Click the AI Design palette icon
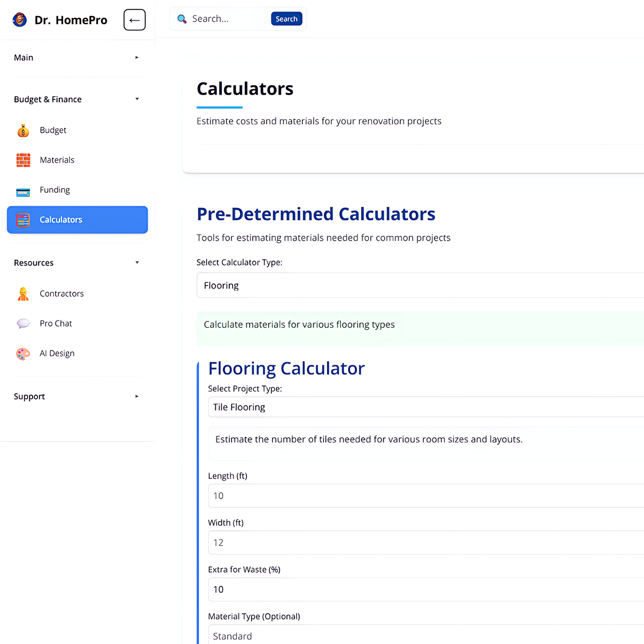Screen dimensions: 644x644 coord(23,353)
